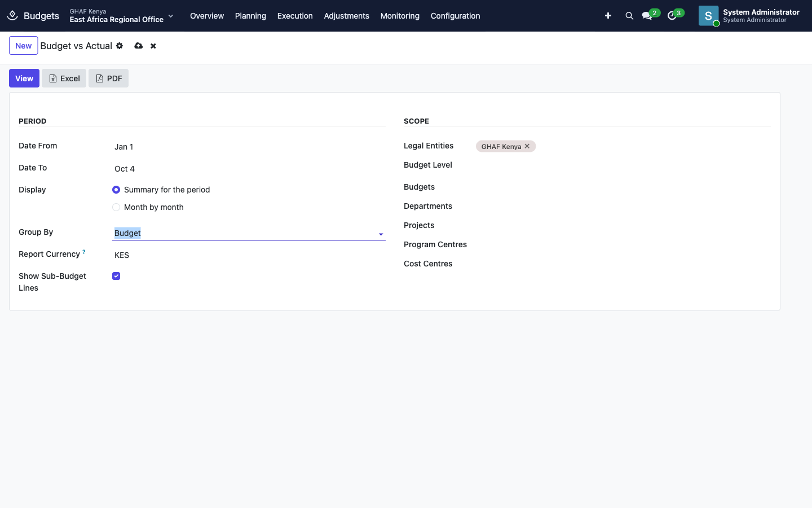Click the View report button
Image resolution: width=812 pixels, height=508 pixels.
(24, 78)
